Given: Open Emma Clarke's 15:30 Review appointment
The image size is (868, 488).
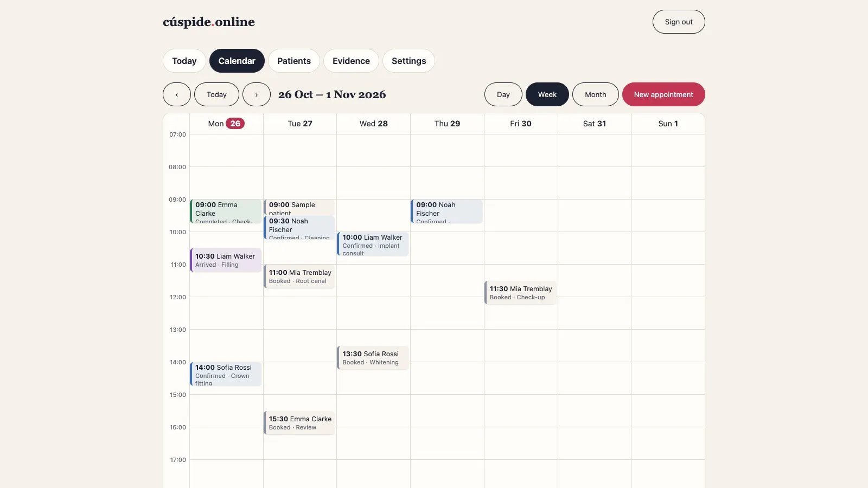Looking at the screenshot, I should tap(299, 423).
